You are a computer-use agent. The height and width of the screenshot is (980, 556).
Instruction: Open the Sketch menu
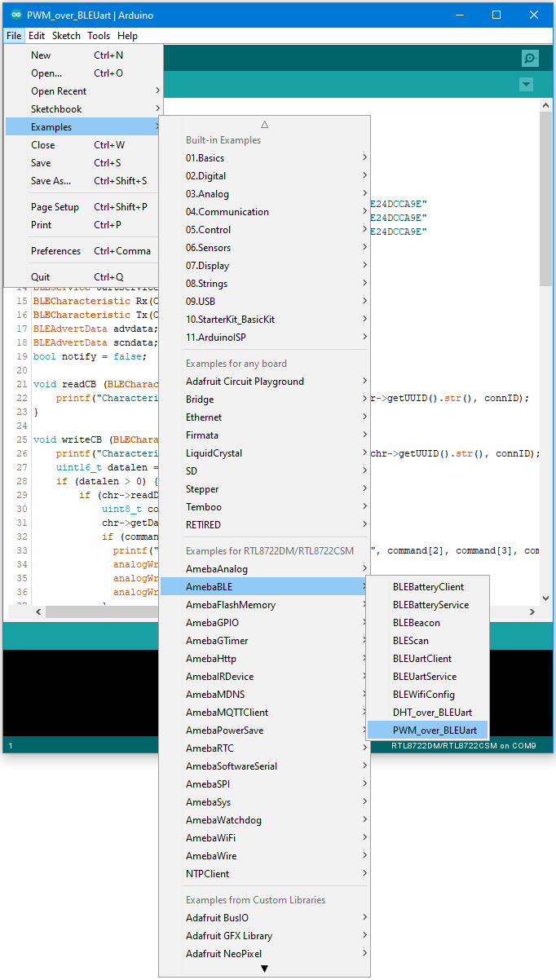pos(66,36)
